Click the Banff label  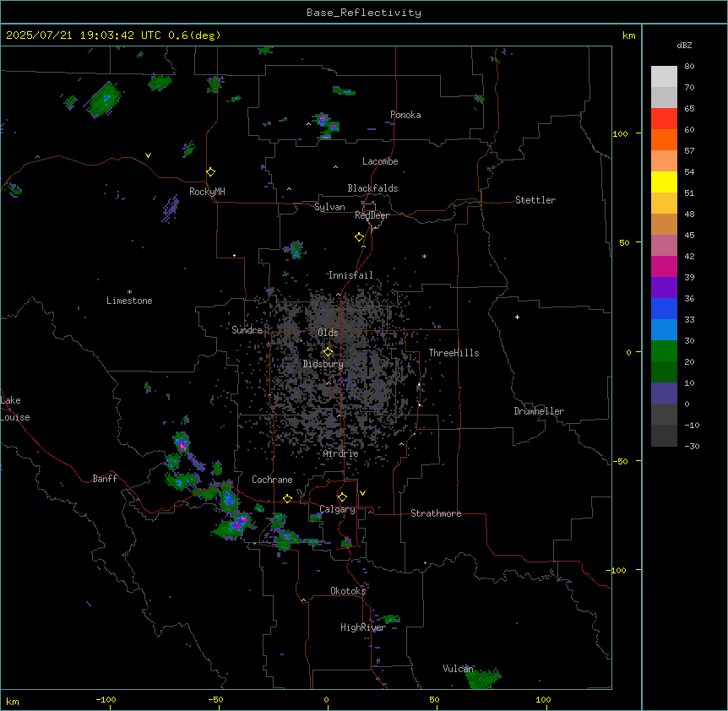pyautogui.click(x=105, y=479)
